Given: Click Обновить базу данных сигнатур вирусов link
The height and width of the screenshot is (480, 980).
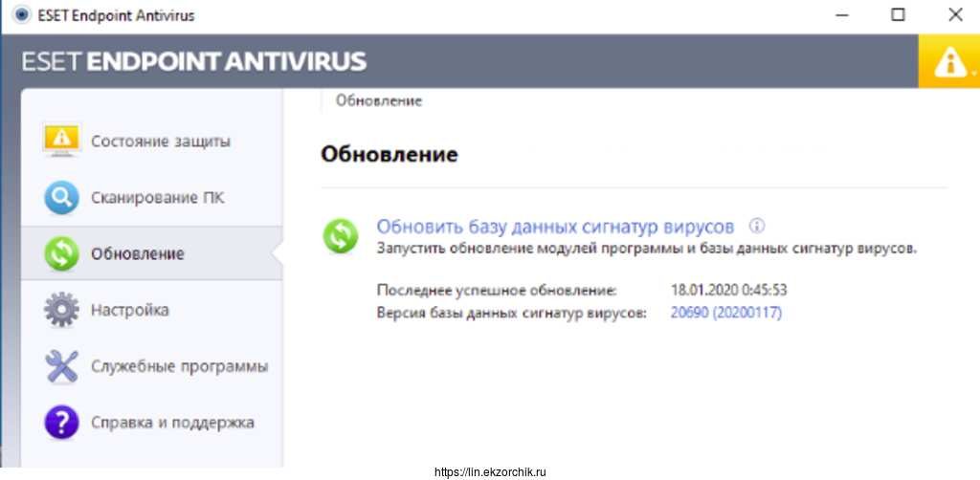Looking at the screenshot, I should click(x=555, y=227).
